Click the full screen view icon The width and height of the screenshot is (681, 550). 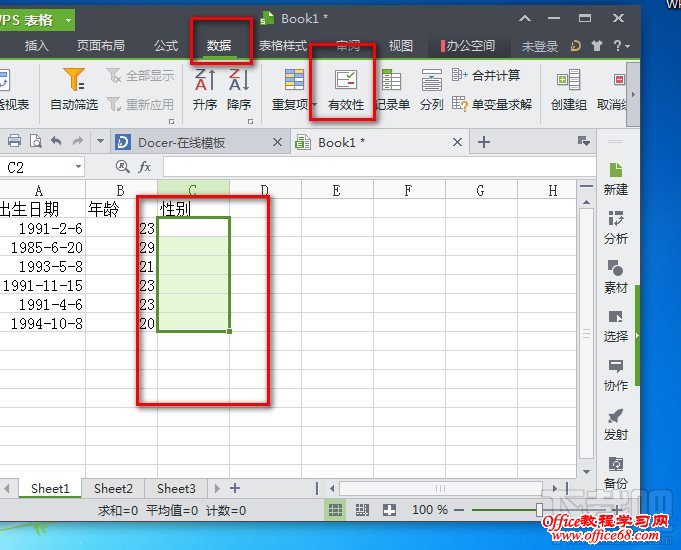(x=389, y=510)
